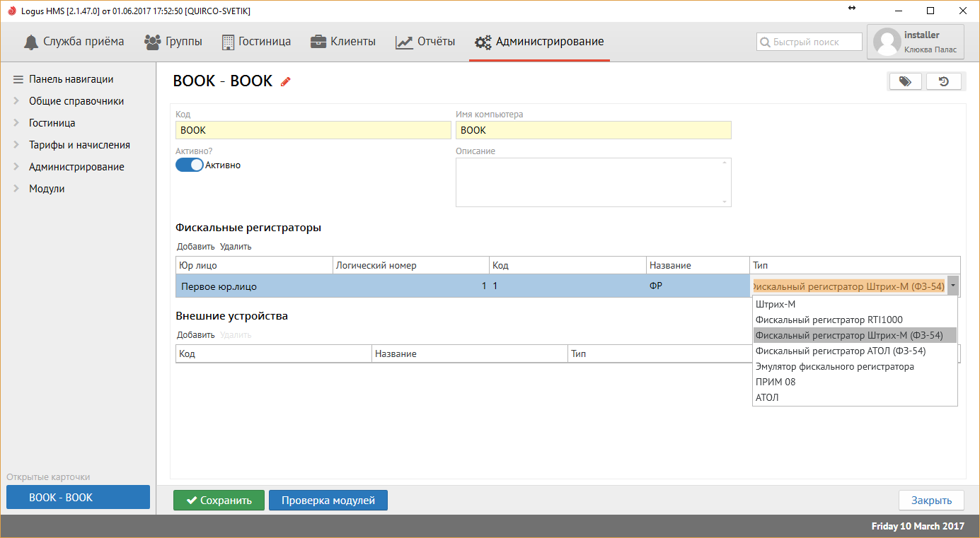Click the installer user avatar

[887, 42]
